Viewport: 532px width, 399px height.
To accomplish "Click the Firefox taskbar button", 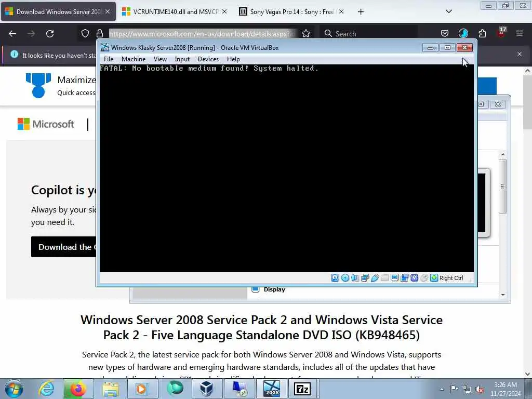I will [x=78, y=389].
